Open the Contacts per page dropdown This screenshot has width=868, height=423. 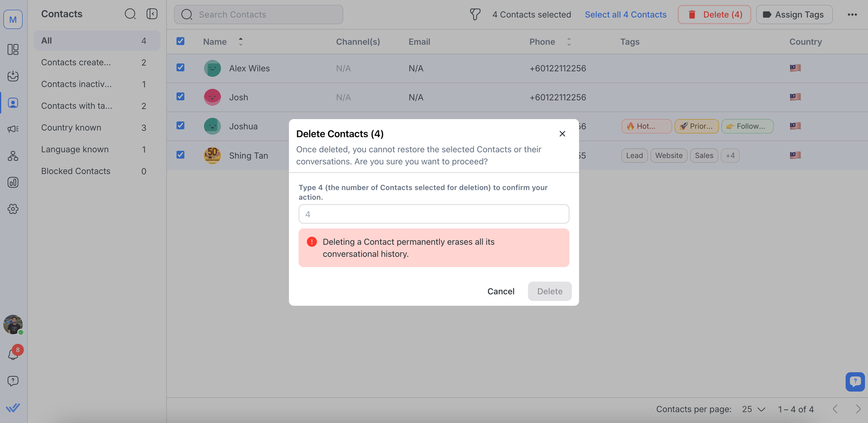point(753,409)
